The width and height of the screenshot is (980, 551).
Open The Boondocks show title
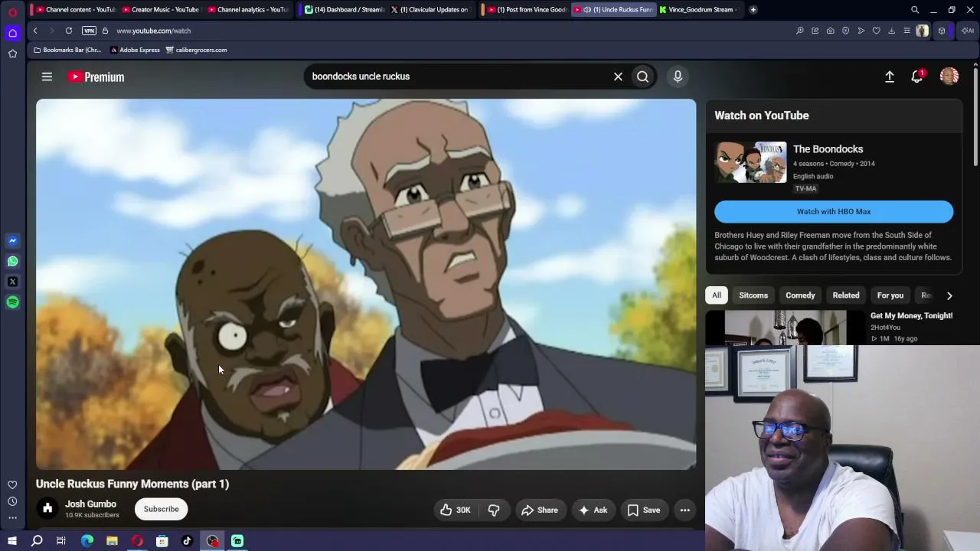click(x=828, y=149)
